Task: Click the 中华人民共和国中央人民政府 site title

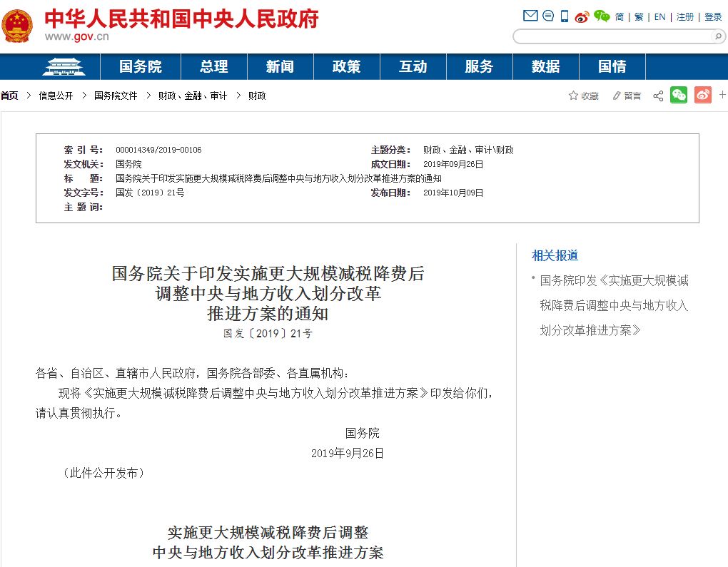Action: coord(181,19)
